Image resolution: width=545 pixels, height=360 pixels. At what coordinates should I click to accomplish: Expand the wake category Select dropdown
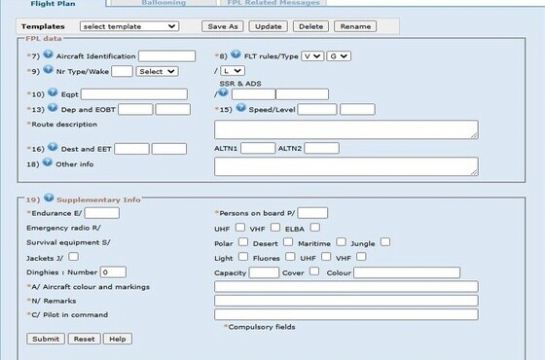pos(157,71)
